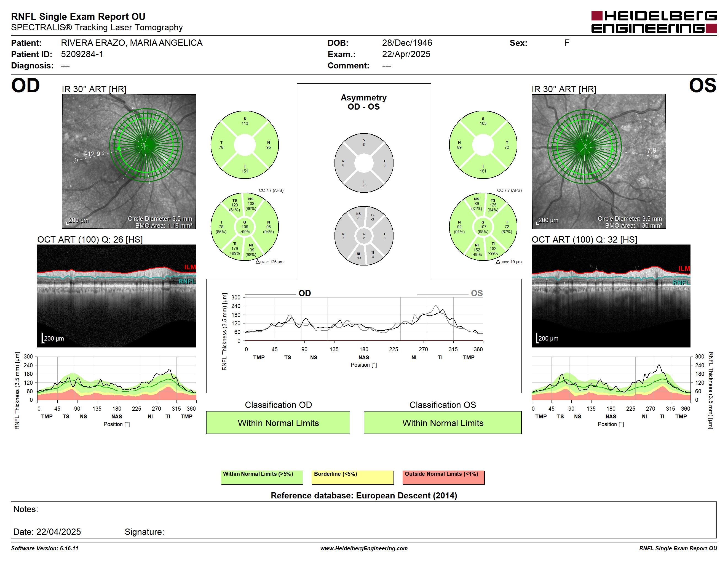Screen dimensions: 728x563
Task: Click the Signature field
Action: click(144, 532)
